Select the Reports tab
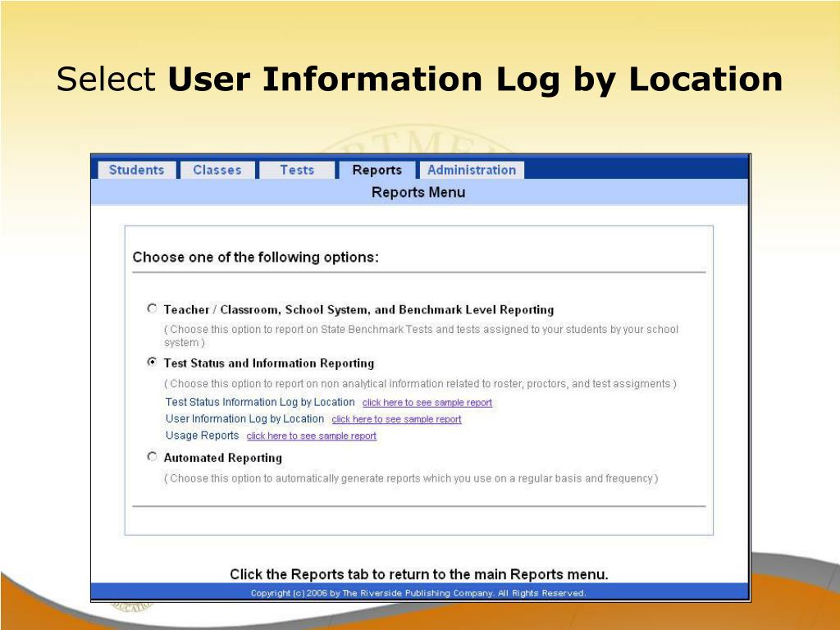840x630 pixels. click(377, 170)
